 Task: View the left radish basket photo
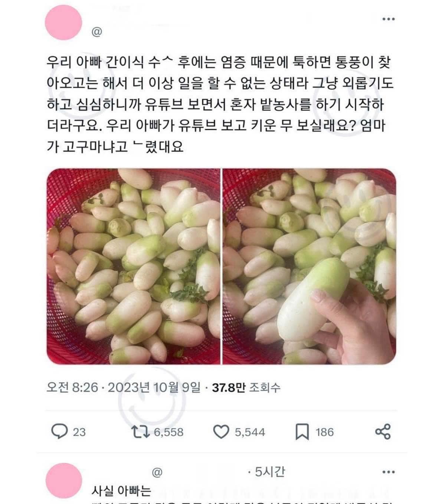(x=134, y=266)
